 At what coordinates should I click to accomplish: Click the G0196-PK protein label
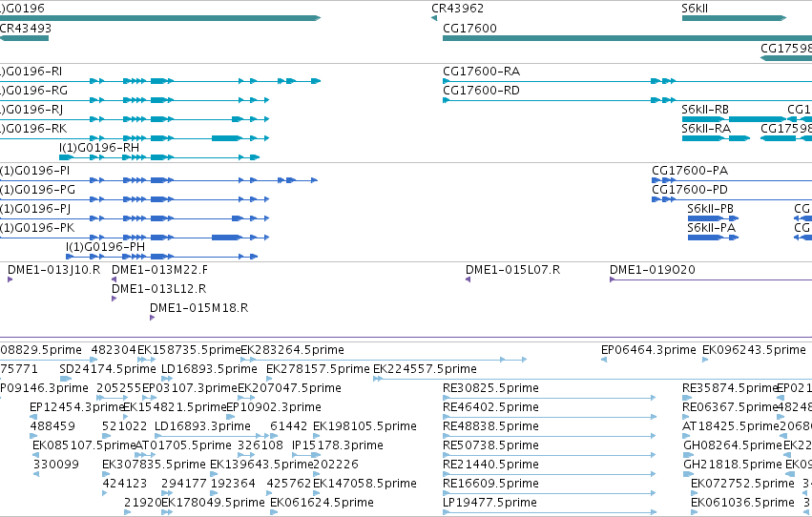coord(37,228)
